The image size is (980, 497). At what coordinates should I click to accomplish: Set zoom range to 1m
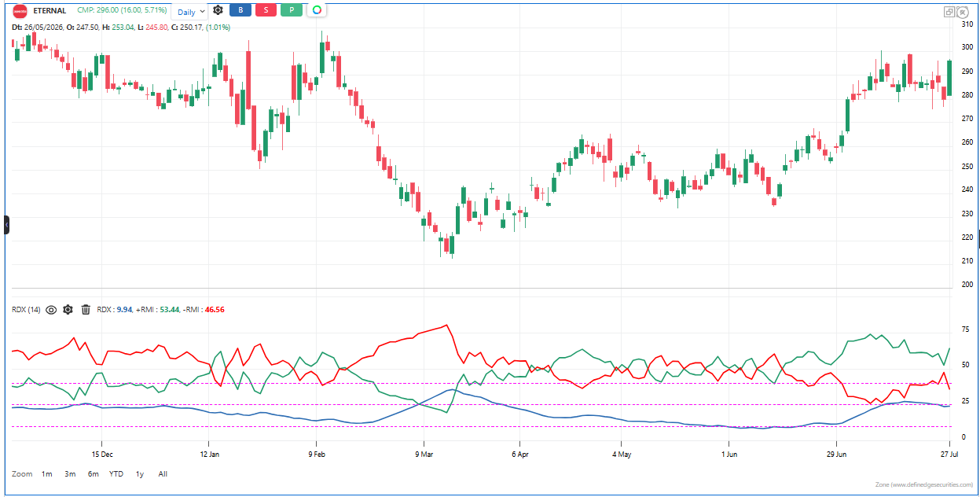(47, 474)
